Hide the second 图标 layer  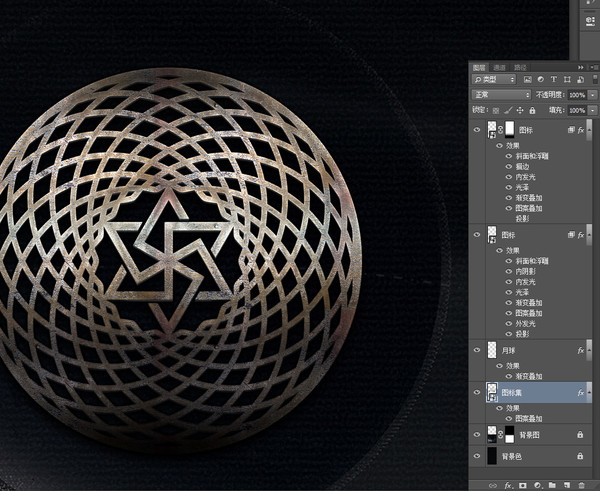click(x=477, y=235)
